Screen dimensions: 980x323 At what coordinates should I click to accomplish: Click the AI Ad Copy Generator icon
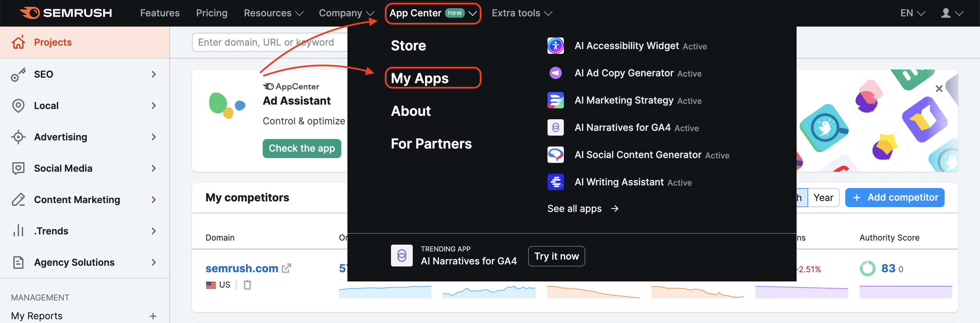pyautogui.click(x=555, y=73)
